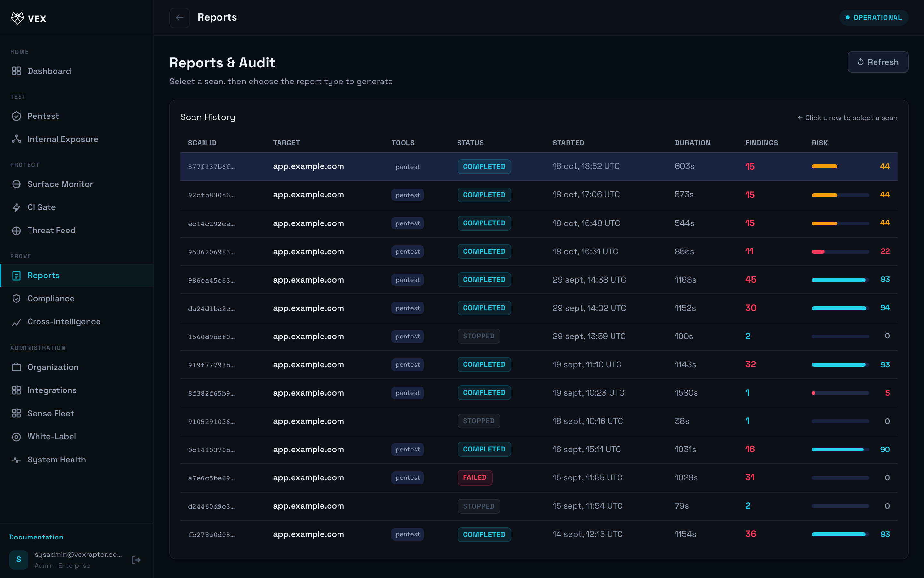Click the Integrations grid icon
924x578 pixels.
(16, 390)
